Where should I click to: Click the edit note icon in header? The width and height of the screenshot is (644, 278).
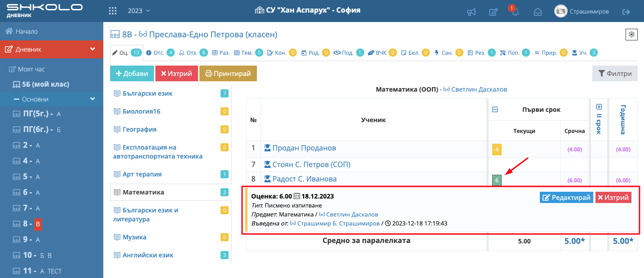coord(493,12)
